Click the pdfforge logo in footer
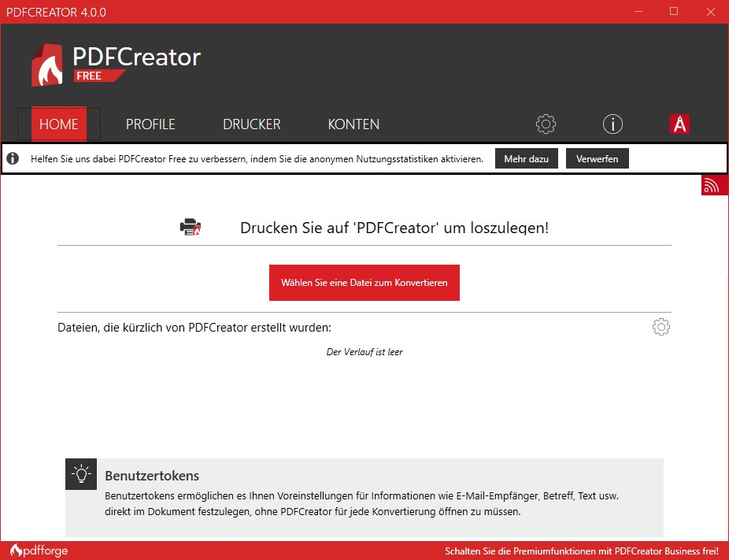 pyautogui.click(x=39, y=551)
